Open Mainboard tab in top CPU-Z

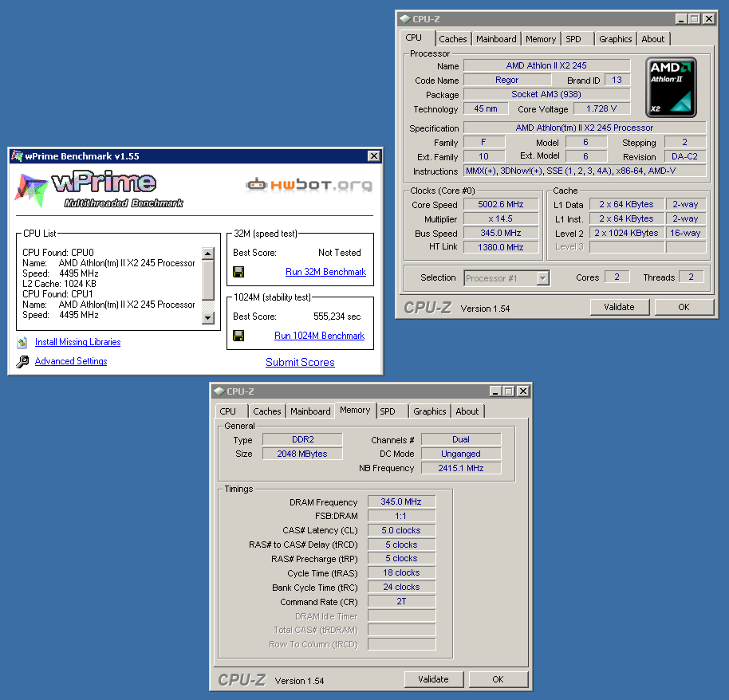point(496,39)
